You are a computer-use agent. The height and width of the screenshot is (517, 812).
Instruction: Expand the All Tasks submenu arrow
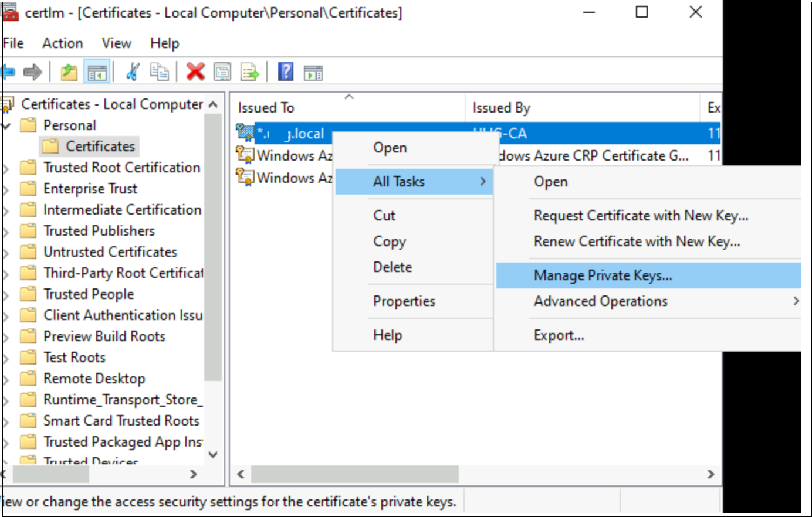(x=485, y=181)
